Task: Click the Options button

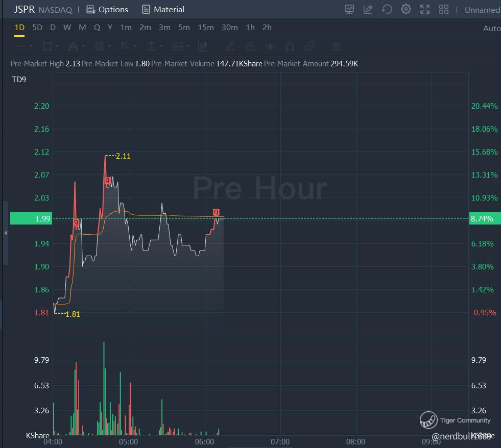Action: click(x=107, y=10)
